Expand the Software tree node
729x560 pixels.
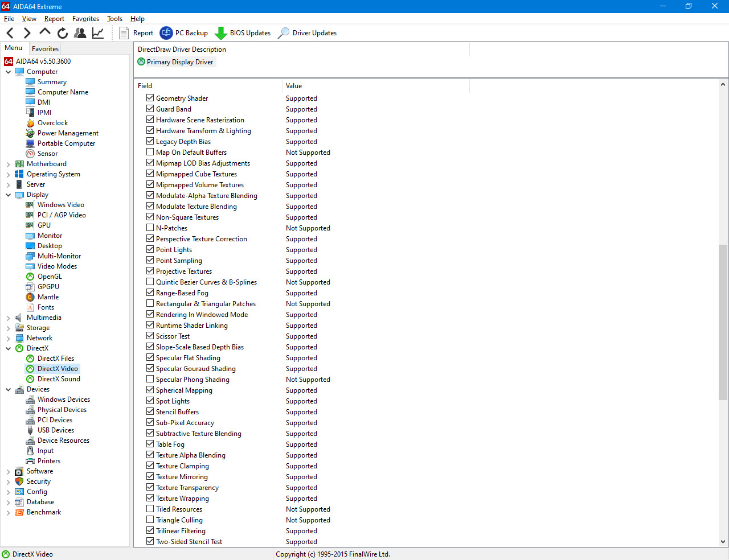(9, 471)
